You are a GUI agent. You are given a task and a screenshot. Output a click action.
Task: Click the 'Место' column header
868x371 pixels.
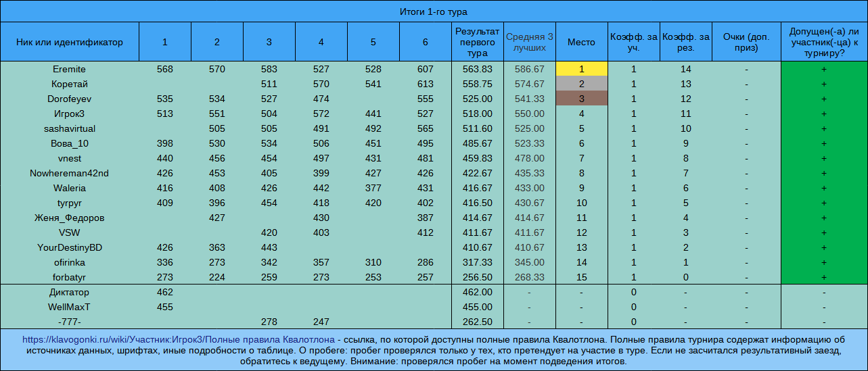581,42
